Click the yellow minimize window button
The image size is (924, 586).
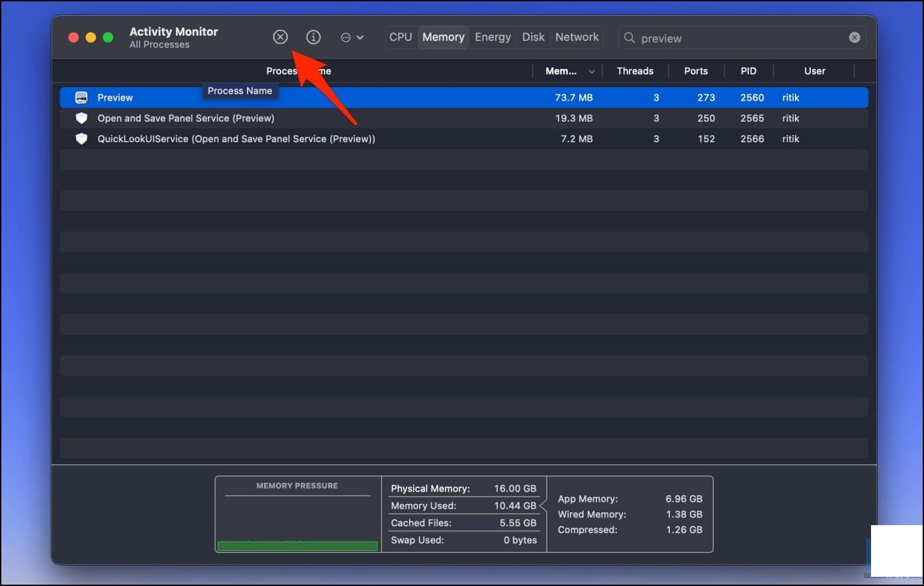pos(91,38)
